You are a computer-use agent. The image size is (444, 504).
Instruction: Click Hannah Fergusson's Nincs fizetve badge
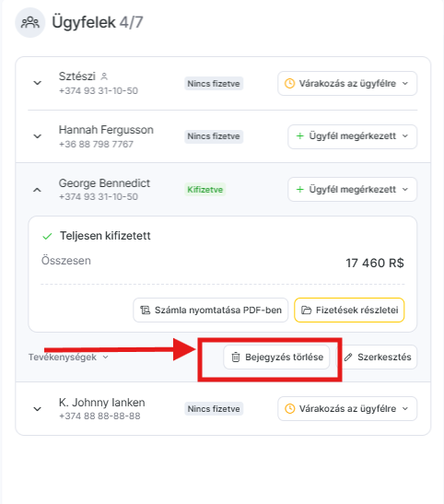214,136
